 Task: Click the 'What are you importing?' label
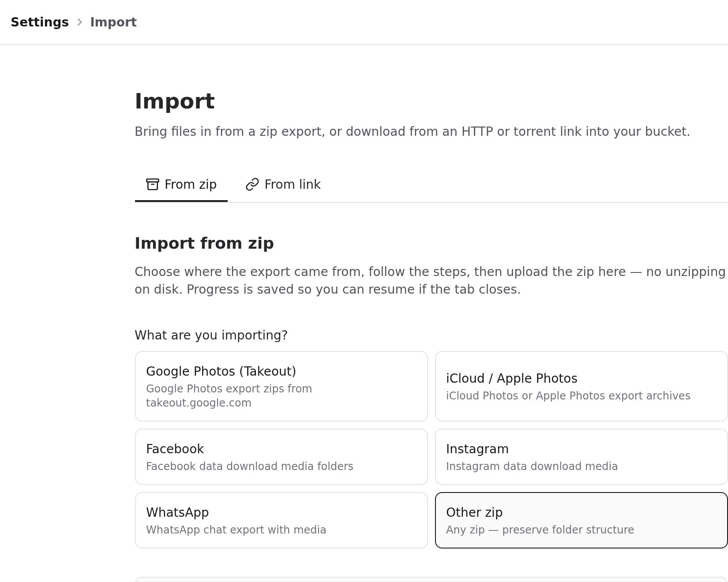[x=211, y=335]
